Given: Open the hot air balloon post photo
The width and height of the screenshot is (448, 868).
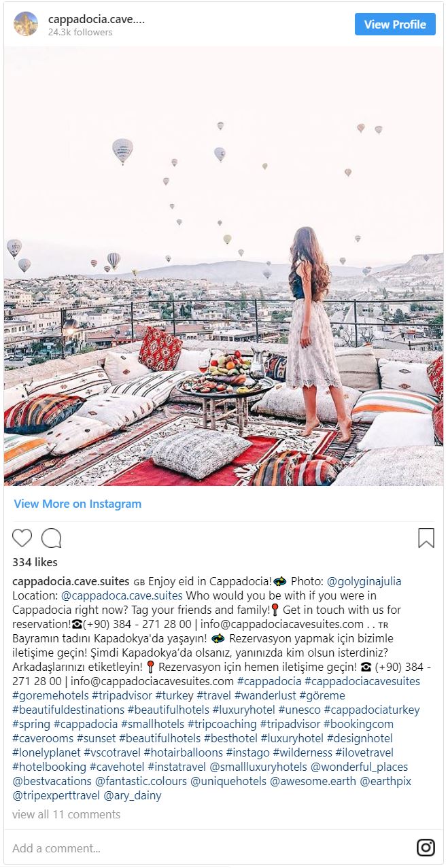Looking at the screenshot, I should click(x=224, y=266).
